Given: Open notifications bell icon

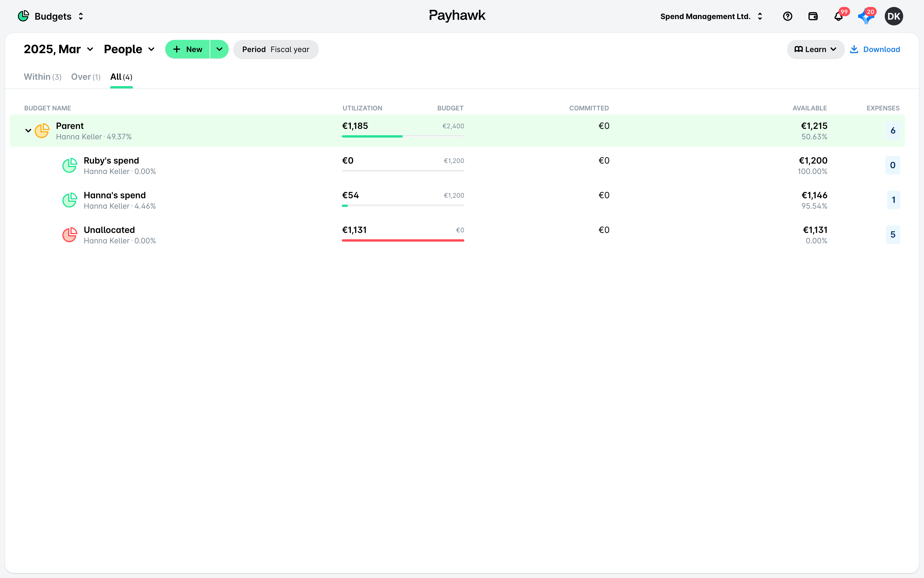Looking at the screenshot, I should click(839, 16).
